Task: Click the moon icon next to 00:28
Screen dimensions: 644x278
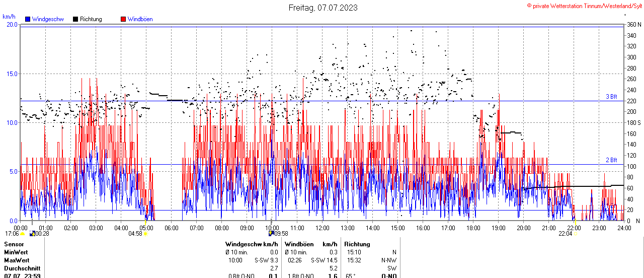Action: pos(33,234)
